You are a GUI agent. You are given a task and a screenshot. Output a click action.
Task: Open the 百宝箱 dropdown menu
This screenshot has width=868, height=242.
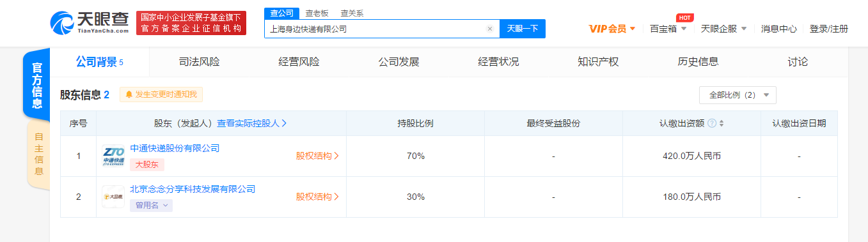pyautogui.click(x=668, y=29)
